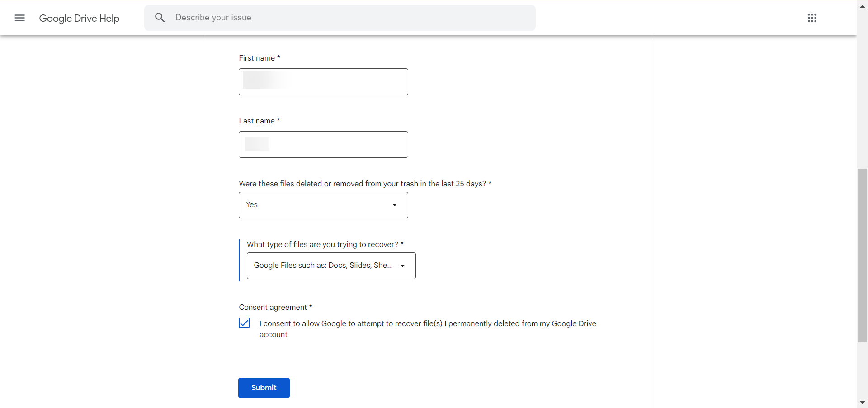This screenshot has width=868, height=408.
Task: Click the vertical scrollbar thumb
Action: pos(862,256)
